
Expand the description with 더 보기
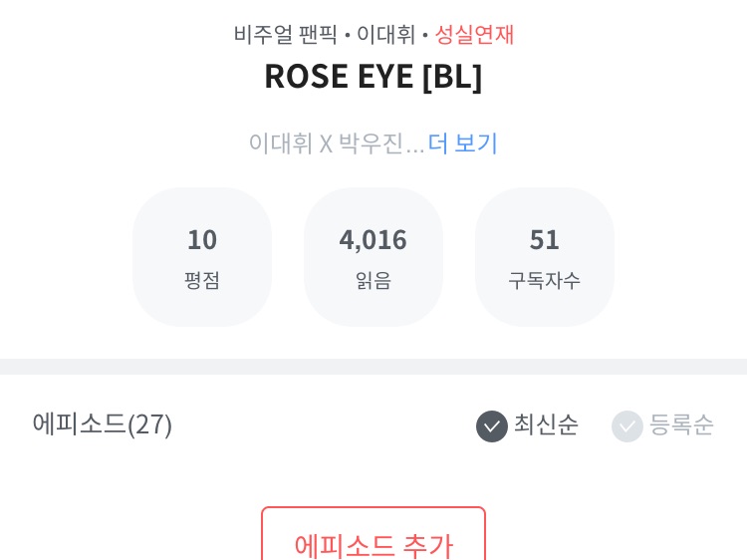click(462, 142)
